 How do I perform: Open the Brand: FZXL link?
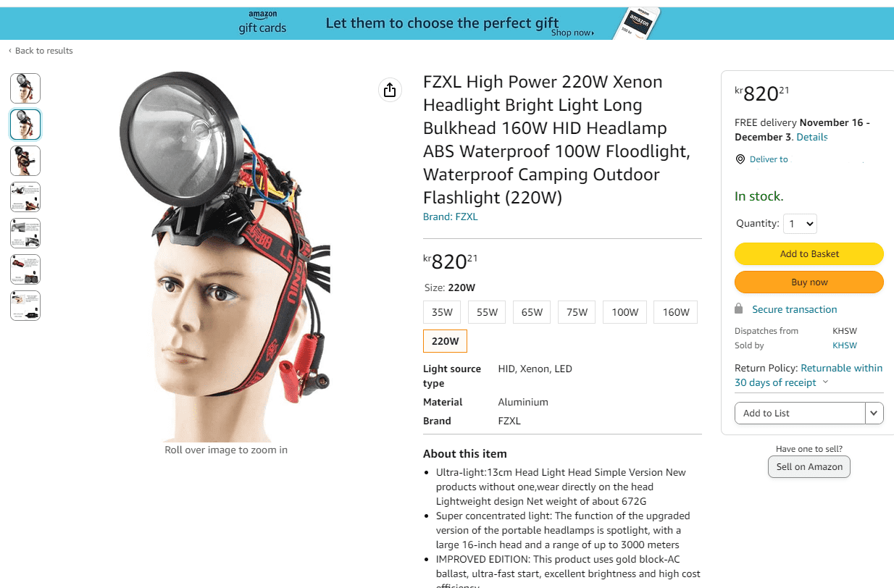[451, 217]
